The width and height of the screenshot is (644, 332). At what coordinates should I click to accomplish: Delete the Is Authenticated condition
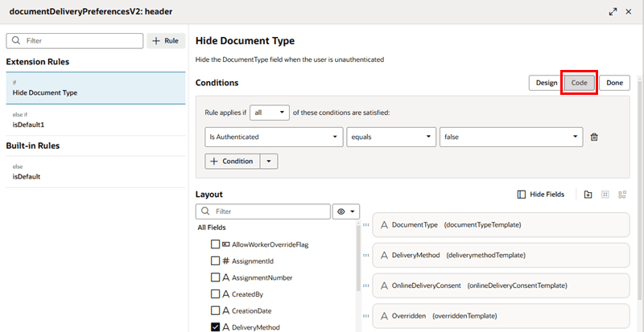coord(593,137)
